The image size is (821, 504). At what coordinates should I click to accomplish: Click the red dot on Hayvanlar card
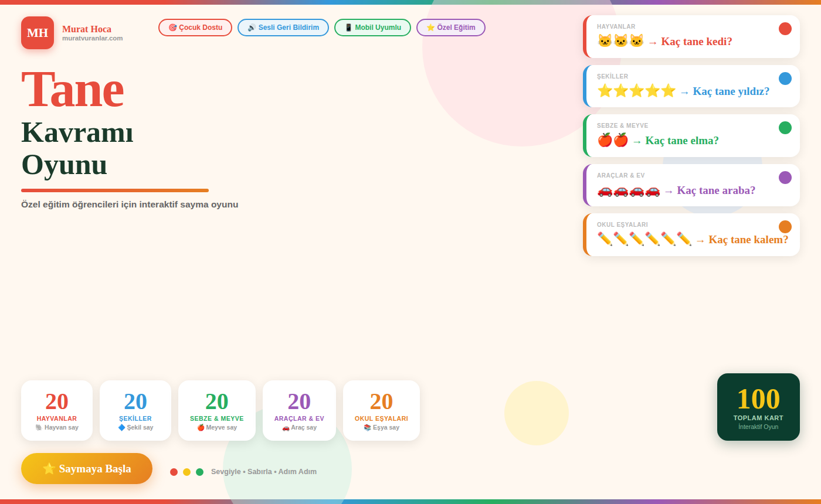point(785,29)
